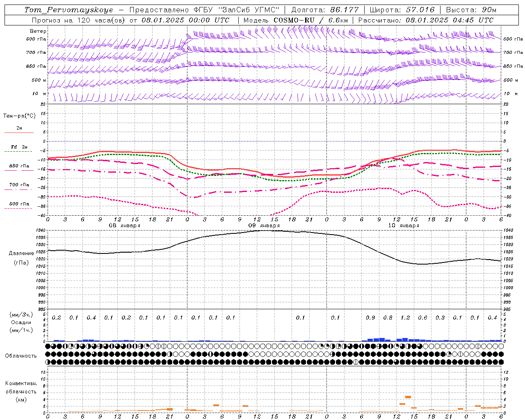Click the Широта: 57.016 latitude value
This screenshot has height=420, width=525.
402,10
